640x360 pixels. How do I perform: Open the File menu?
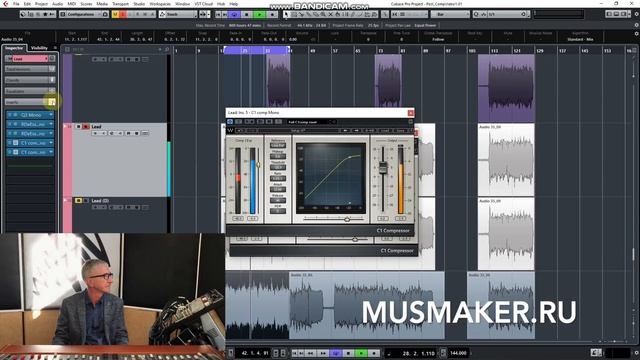[16, 4]
